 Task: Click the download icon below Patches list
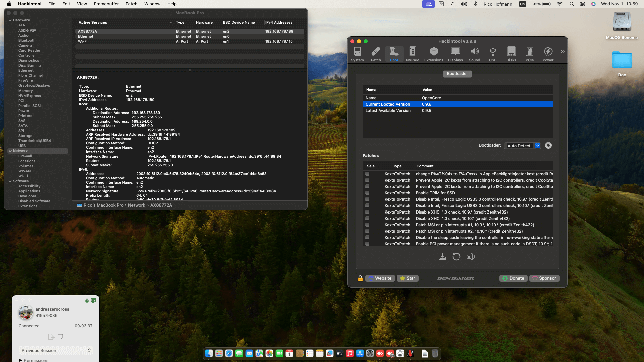[442, 257]
